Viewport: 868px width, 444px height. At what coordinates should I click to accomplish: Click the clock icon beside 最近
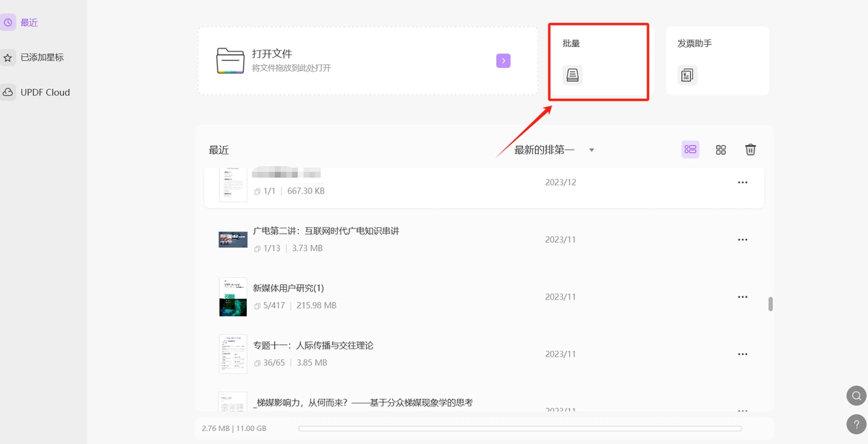click(x=8, y=22)
